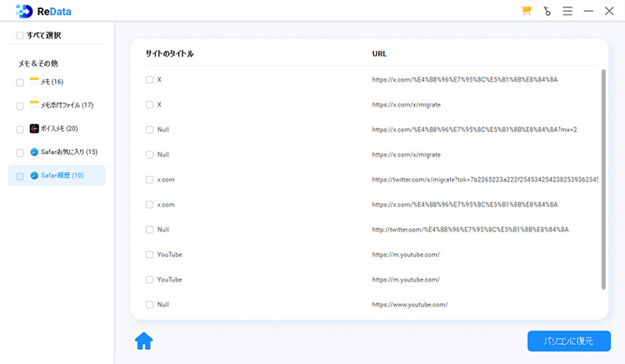Click the メモ添付ファイル icon
625x364 pixels.
[x=34, y=105]
